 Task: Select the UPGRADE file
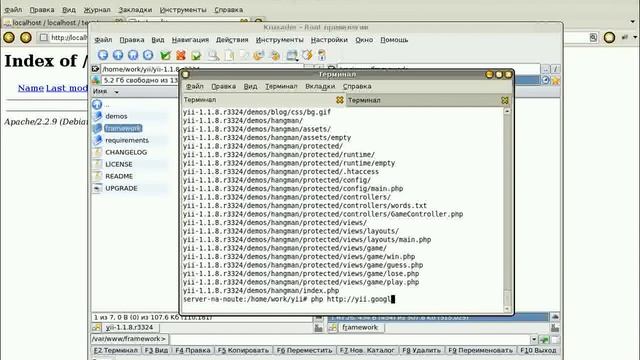(121, 188)
